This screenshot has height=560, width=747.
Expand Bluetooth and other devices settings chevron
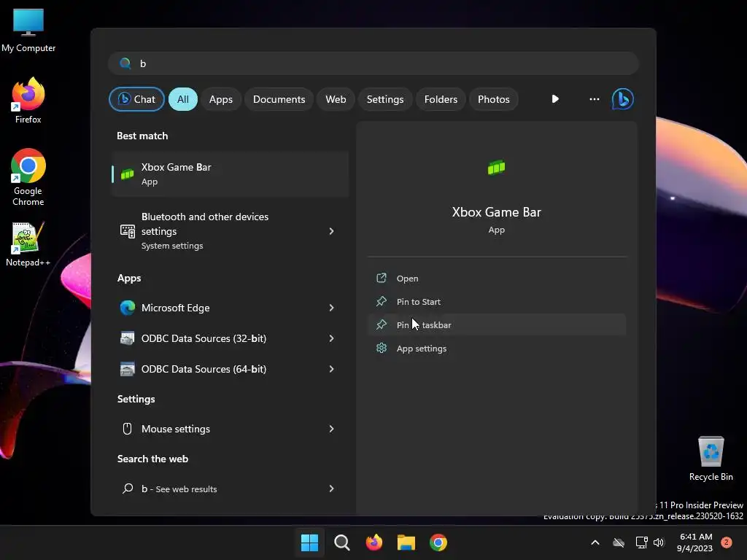point(332,231)
